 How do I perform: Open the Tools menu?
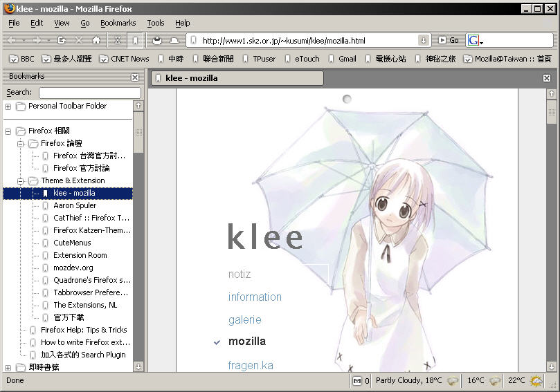pyautogui.click(x=156, y=23)
